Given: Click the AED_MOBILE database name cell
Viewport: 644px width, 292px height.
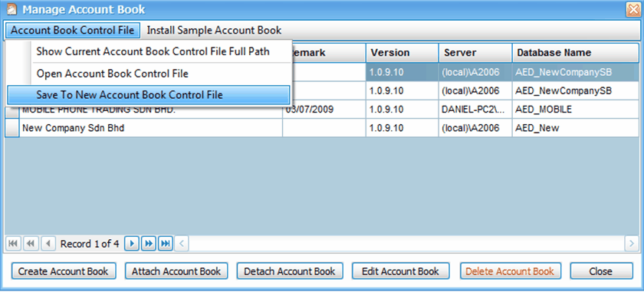Looking at the screenshot, I should pos(576,110).
